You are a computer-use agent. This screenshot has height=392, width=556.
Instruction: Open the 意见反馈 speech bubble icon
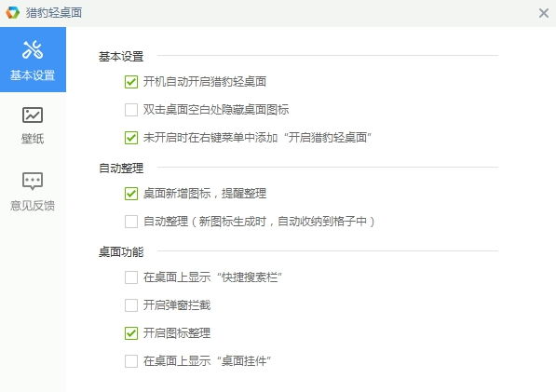(33, 182)
